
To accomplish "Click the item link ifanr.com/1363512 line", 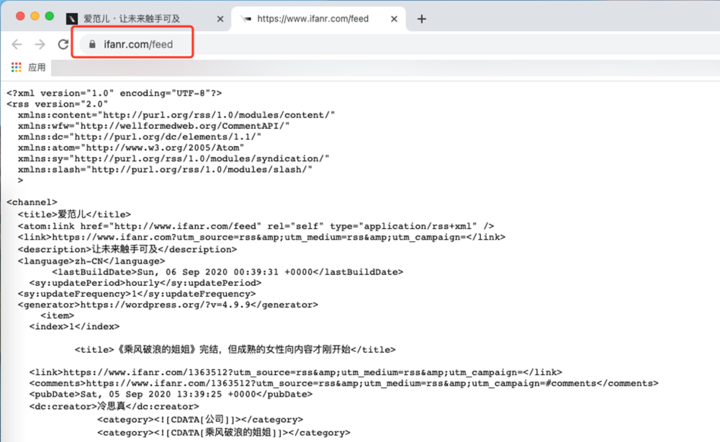I will click(296, 372).
